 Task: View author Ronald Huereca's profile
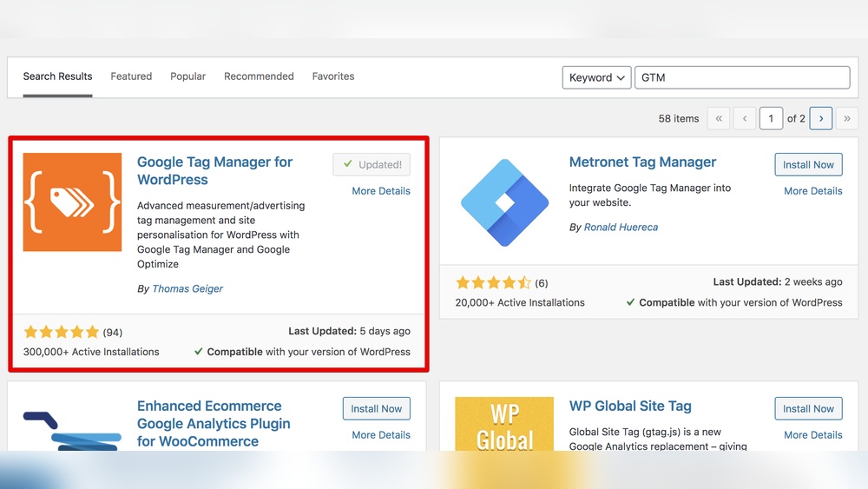(621, 227)
